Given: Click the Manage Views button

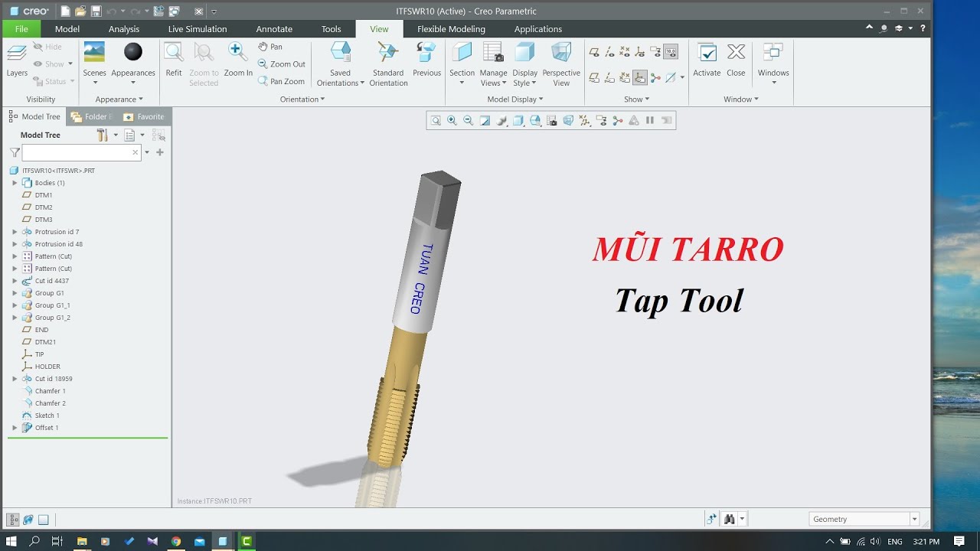Looking at the screenshot, I should (493, 64).
